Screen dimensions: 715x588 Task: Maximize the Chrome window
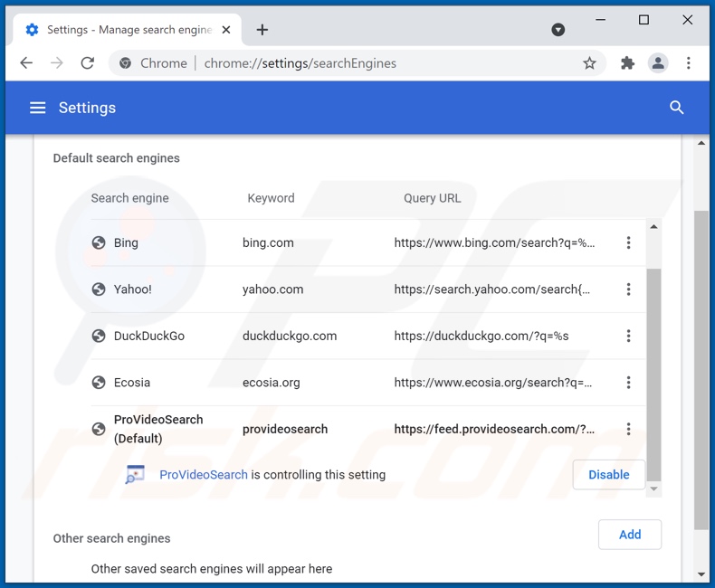(643, 20)
